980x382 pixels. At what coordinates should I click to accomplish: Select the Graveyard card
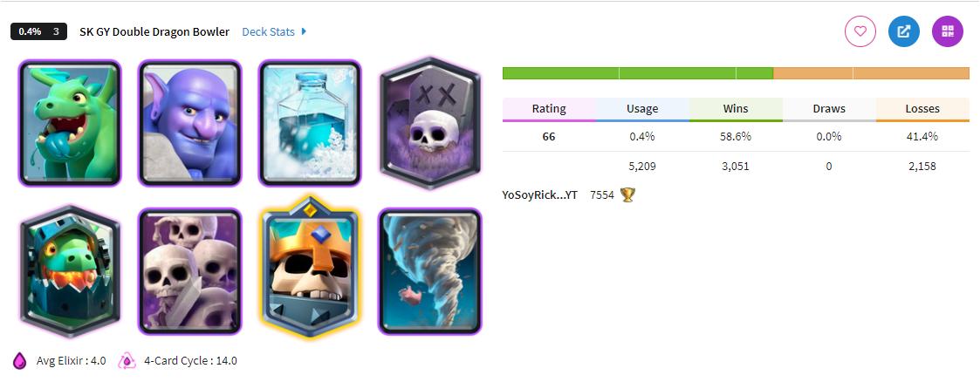pyautogui.click(x=430, y=123)
